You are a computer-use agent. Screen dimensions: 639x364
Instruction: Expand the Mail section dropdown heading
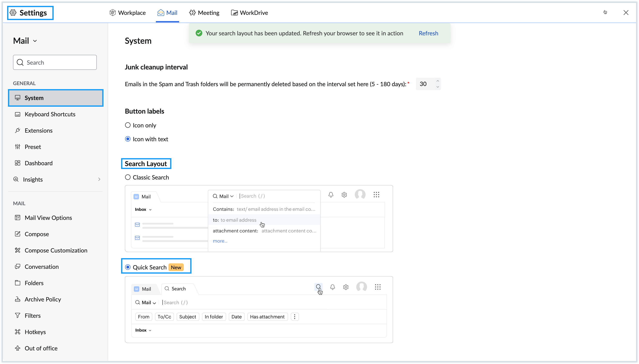pos(25,41)
